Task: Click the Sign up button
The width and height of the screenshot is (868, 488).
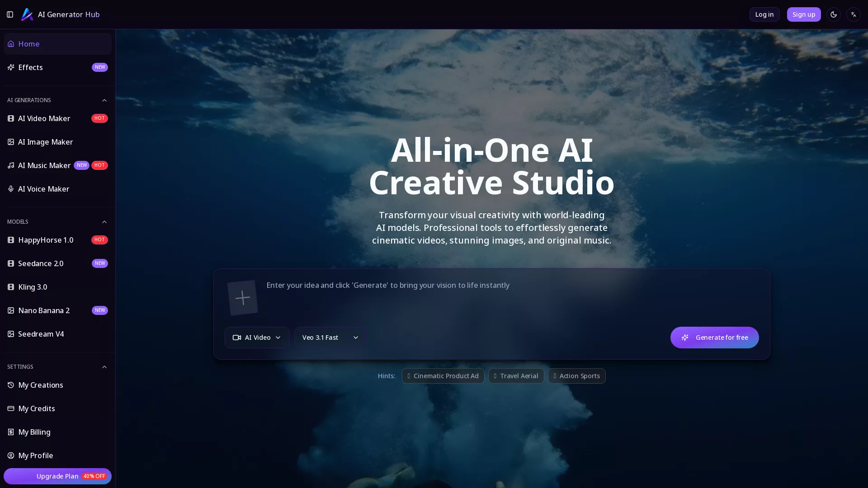Action: pos(803,14)
